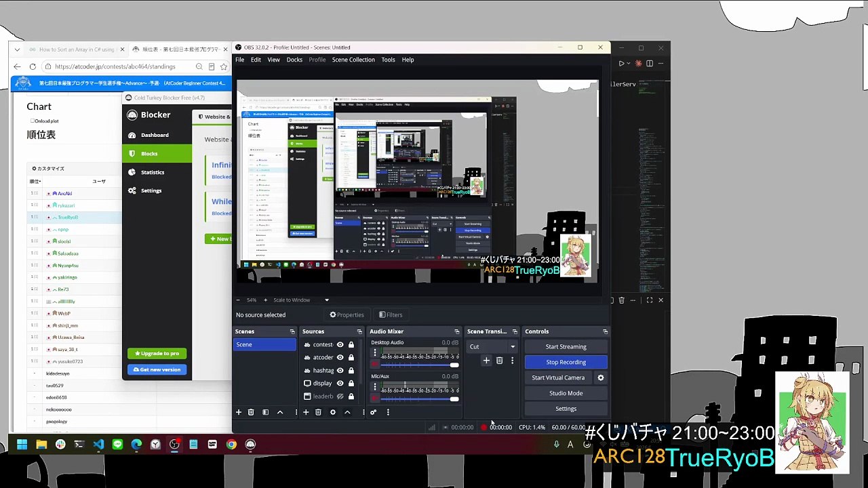
Task: Hide the contest source with its eye icon
Action: coord(340,344)
